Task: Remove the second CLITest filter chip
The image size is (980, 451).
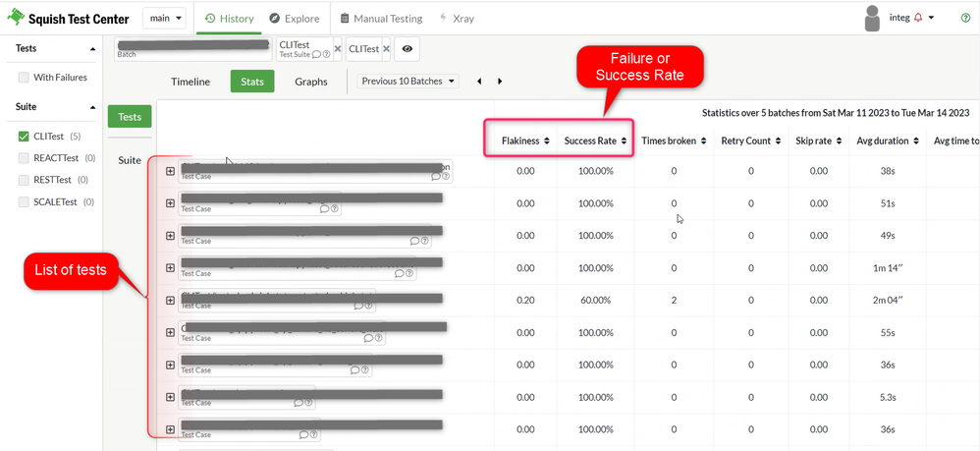Action: coord(386,49)
